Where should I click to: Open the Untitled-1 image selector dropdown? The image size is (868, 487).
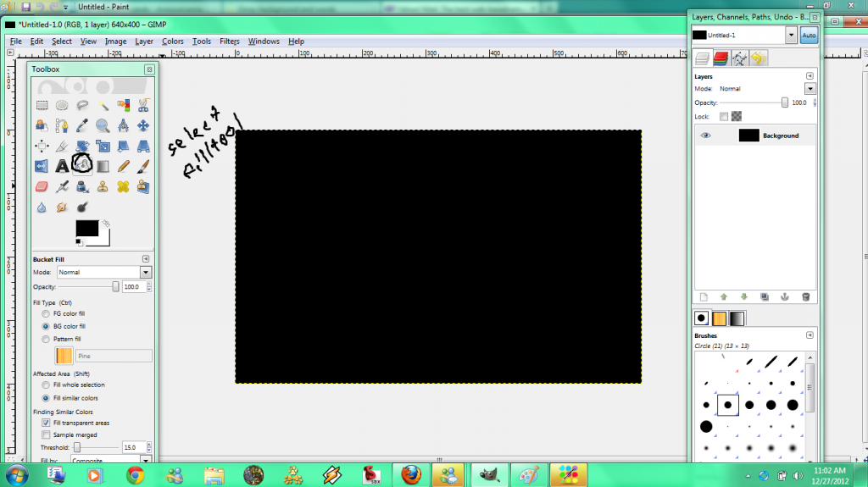click(791, 35)
